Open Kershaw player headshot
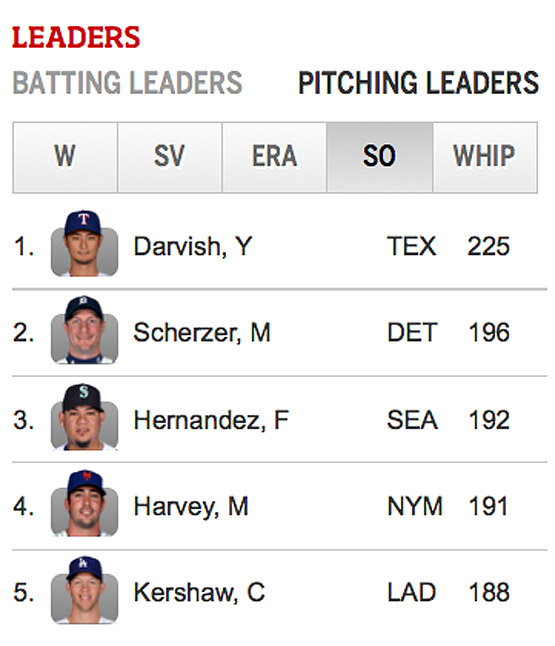This screenshot has width=555, height=646. click(84, 590)
